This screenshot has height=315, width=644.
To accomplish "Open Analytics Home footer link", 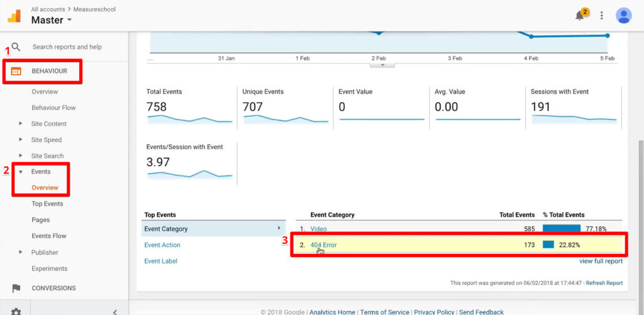I will pos(332,312).
